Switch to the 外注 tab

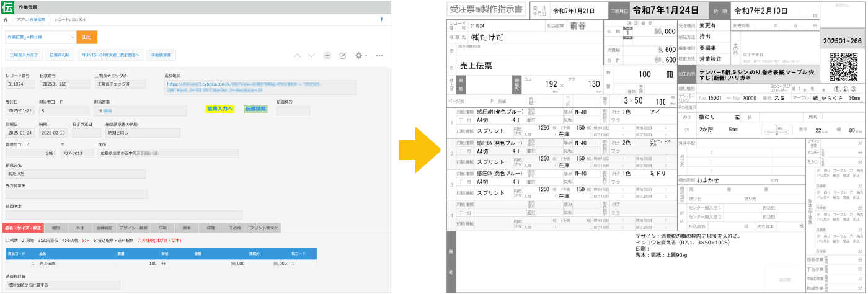click(80, 228)
